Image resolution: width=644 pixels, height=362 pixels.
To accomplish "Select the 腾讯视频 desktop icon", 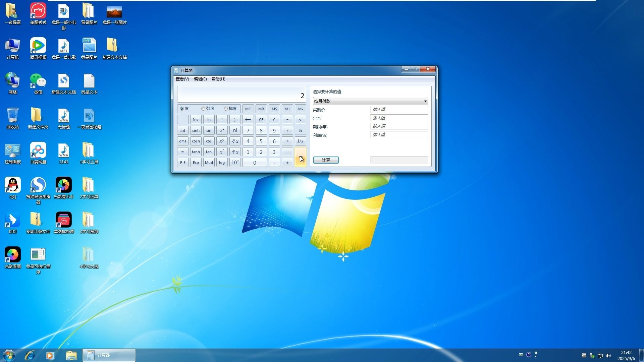I will coord(38,49).
